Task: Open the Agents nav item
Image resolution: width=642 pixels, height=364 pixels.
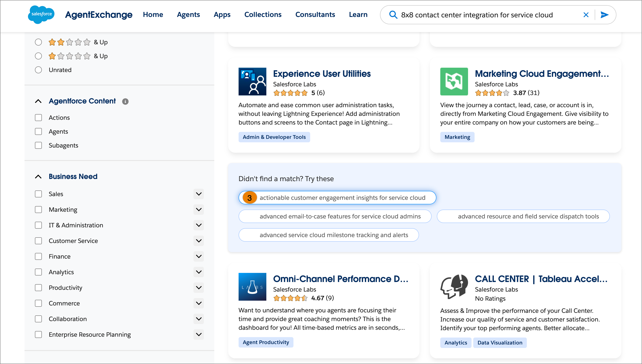Action: click(188, 15)
